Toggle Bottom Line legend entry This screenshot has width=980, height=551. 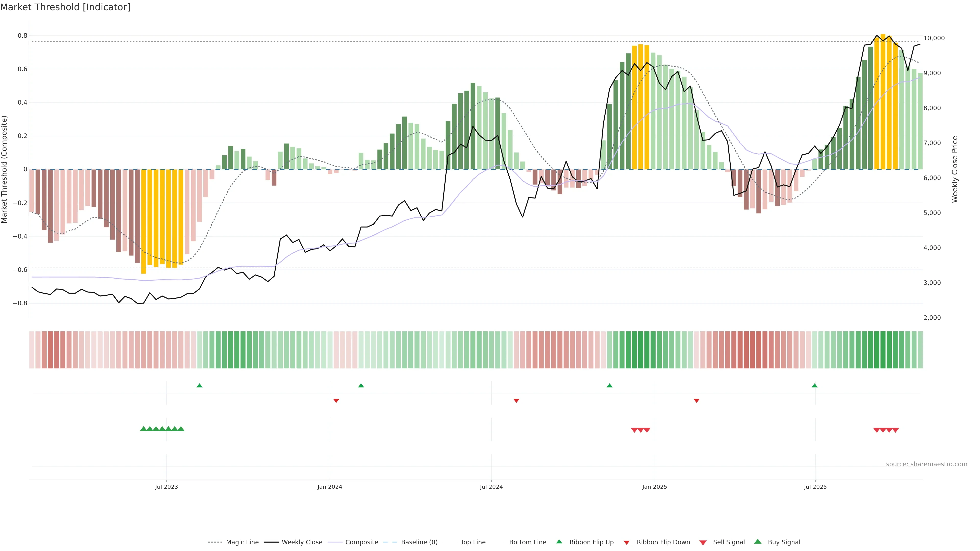[x=527, y=542]
